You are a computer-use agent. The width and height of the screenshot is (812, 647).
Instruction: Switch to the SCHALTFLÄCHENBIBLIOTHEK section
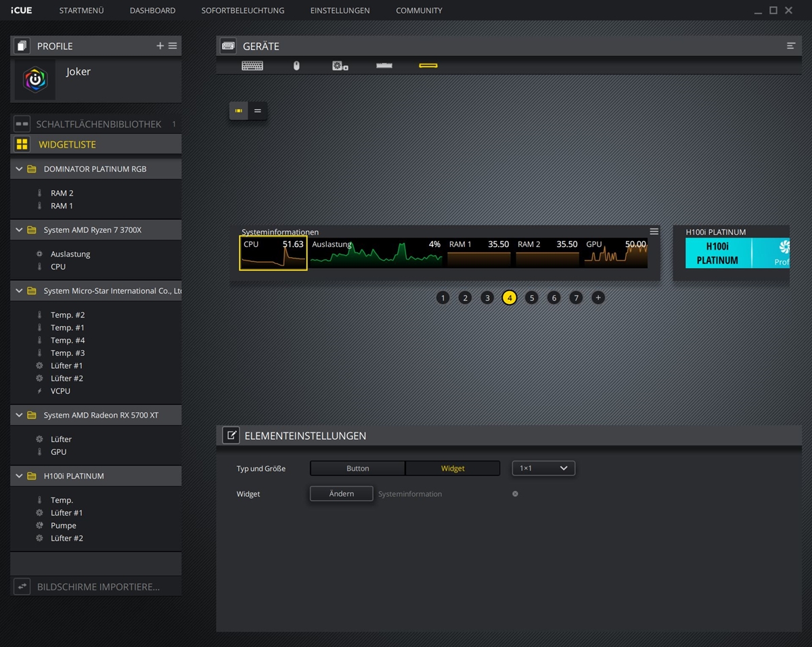click(x=96, y=125)
